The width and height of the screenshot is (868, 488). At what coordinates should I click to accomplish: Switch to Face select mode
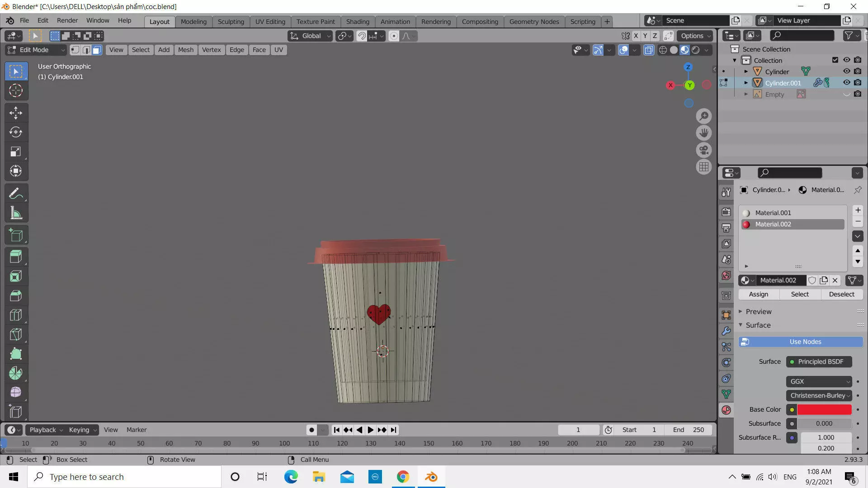[x=97, y=50]
